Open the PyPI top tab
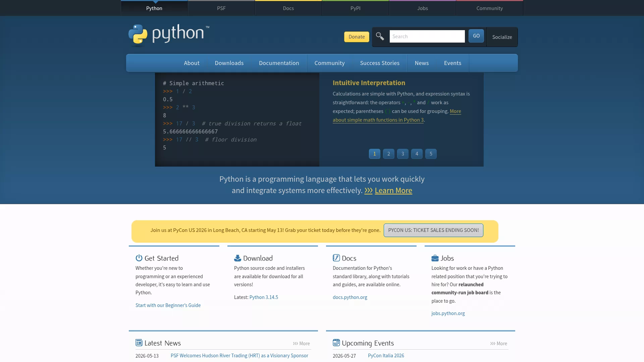Image resolution: width=644 pixels, height=362 pixels. (356, 8)
